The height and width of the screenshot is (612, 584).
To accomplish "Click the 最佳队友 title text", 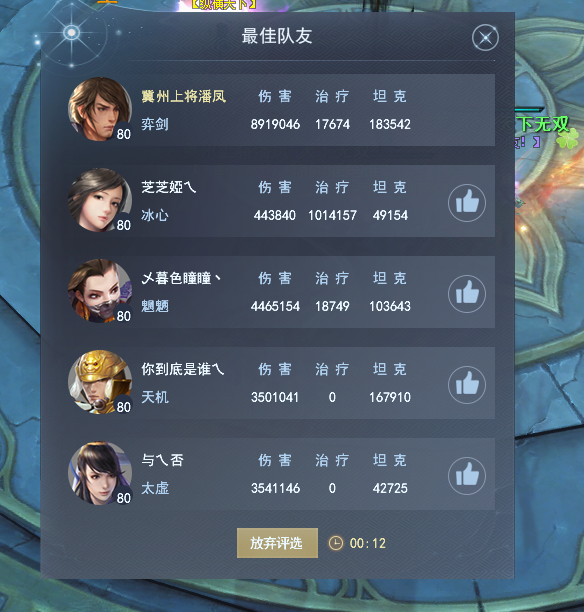I will 277,36.
